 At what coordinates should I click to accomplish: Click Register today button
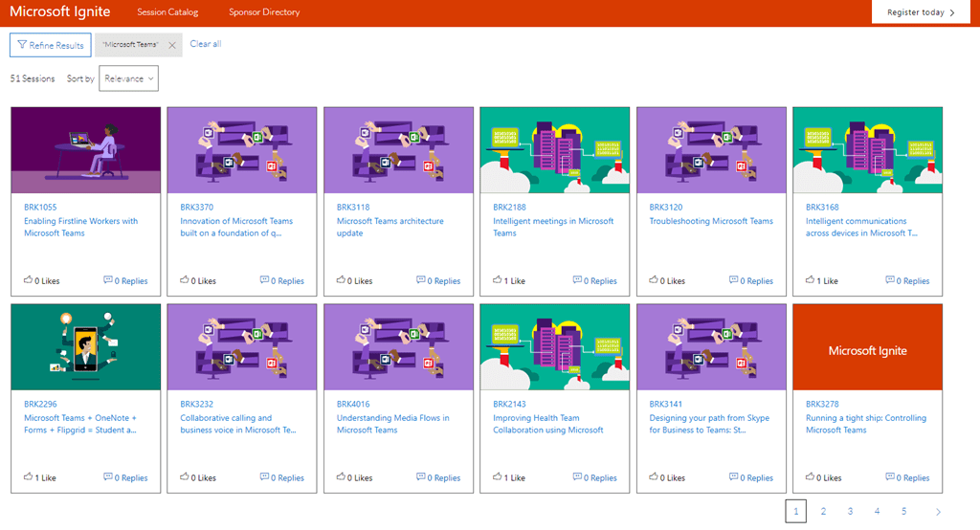(921, 11)
